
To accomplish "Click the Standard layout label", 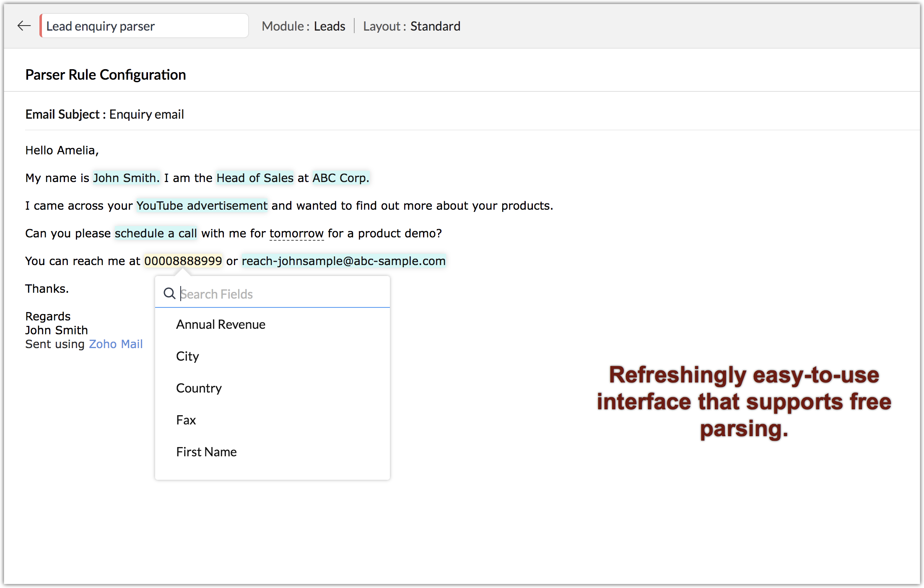I will [435, 26].
